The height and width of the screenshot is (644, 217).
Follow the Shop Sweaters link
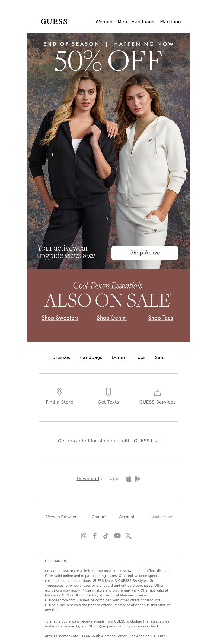[x=60, y=318]
